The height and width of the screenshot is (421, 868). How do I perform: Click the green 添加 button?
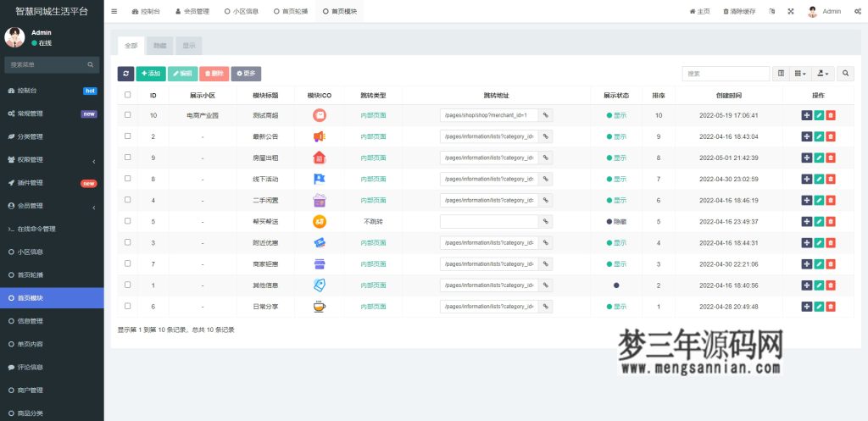pyautogui.click(x=151, y=74)
